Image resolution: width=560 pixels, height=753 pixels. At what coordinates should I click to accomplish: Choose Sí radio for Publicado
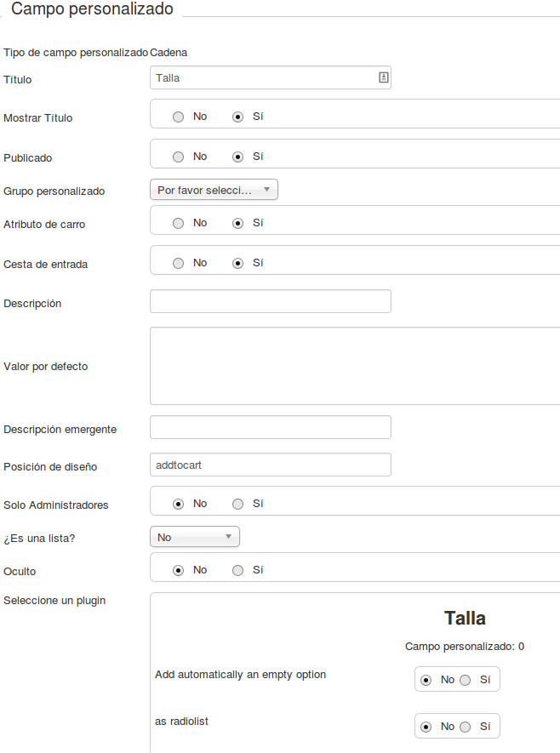[237, 157]
